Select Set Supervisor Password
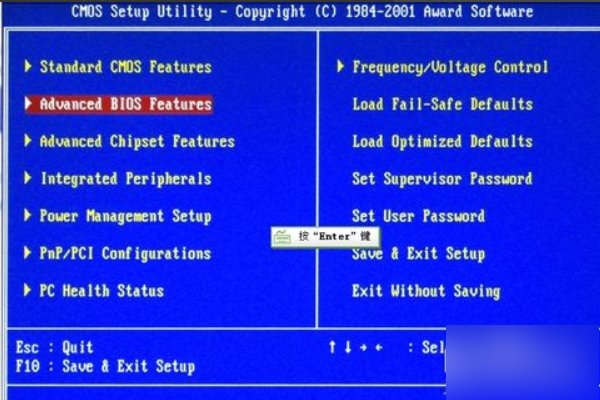Viewport: 600px width, 400px height. click(442, 179)
